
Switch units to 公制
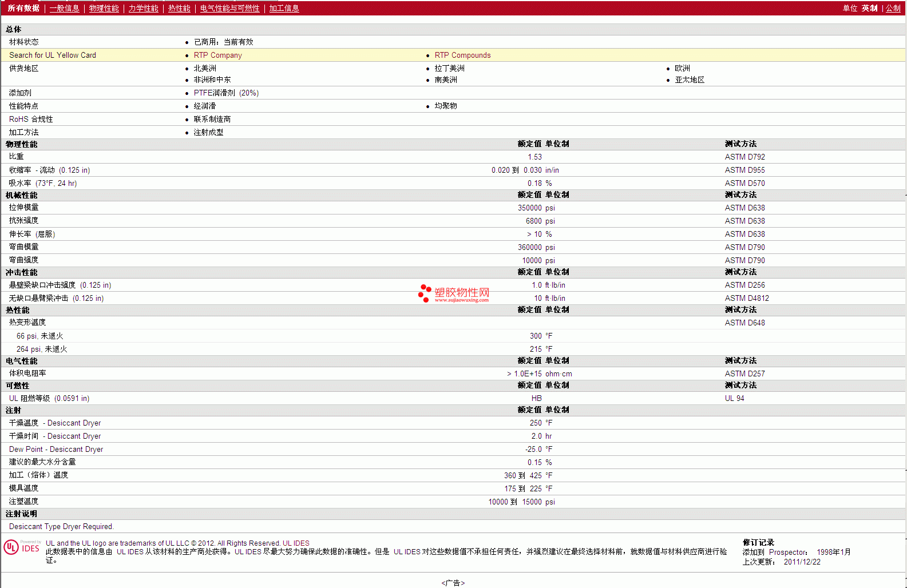(893, 8)
